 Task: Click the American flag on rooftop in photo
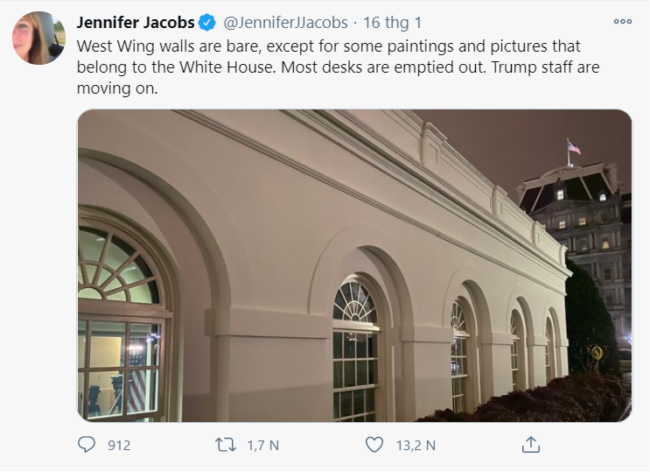pos(573,147)
